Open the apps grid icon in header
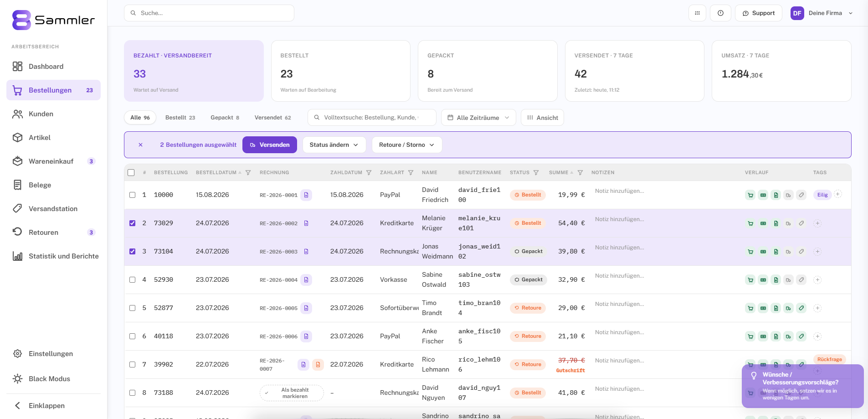868x419 pixels. [x=697, y=13]
